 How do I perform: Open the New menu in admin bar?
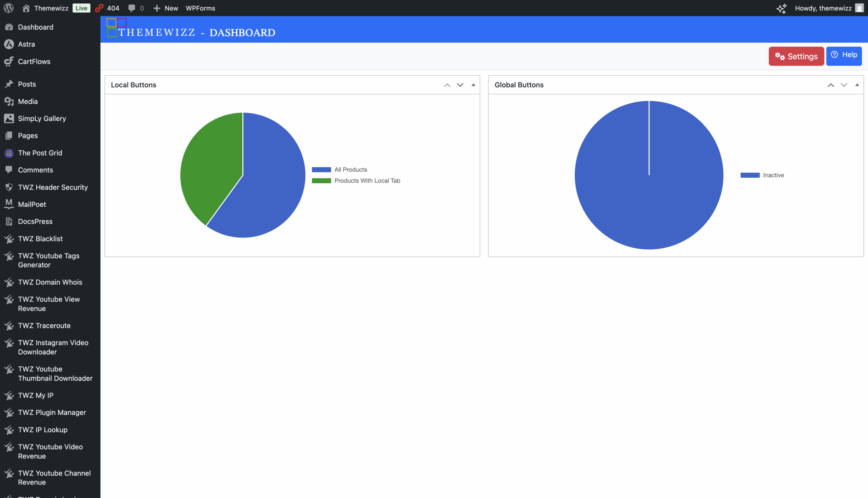pyautogui.click(x=166, y=8)
